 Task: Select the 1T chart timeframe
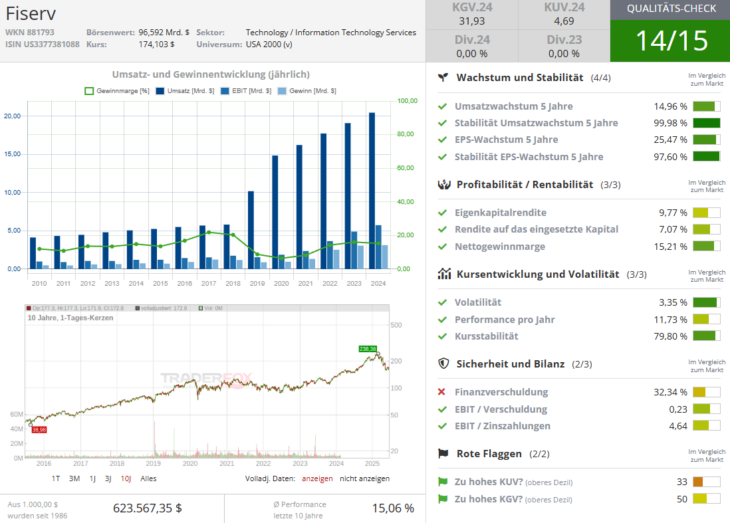point(56,478)
